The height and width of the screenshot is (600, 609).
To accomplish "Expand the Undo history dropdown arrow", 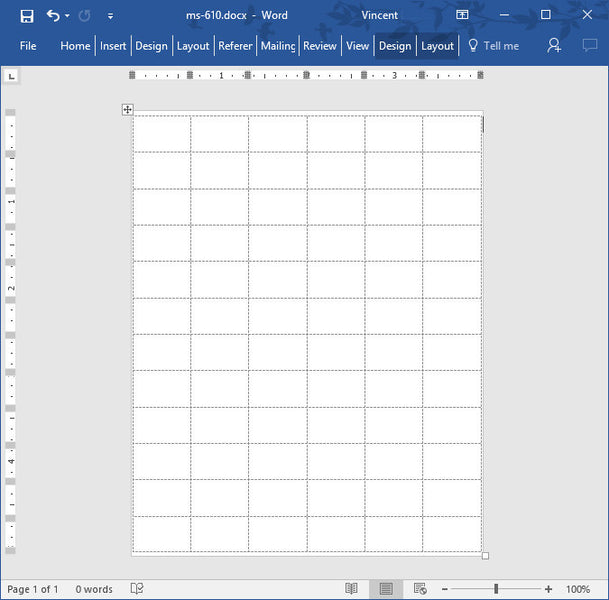I will click(67, 16).
